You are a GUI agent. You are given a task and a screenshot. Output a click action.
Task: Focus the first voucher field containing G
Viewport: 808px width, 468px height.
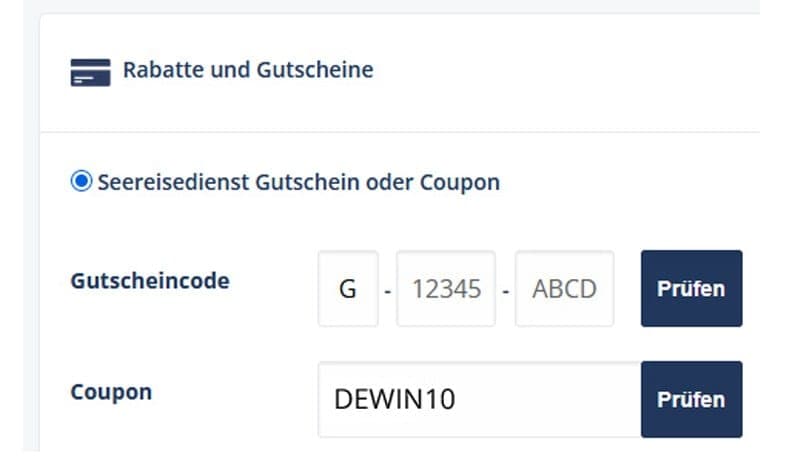348,289
